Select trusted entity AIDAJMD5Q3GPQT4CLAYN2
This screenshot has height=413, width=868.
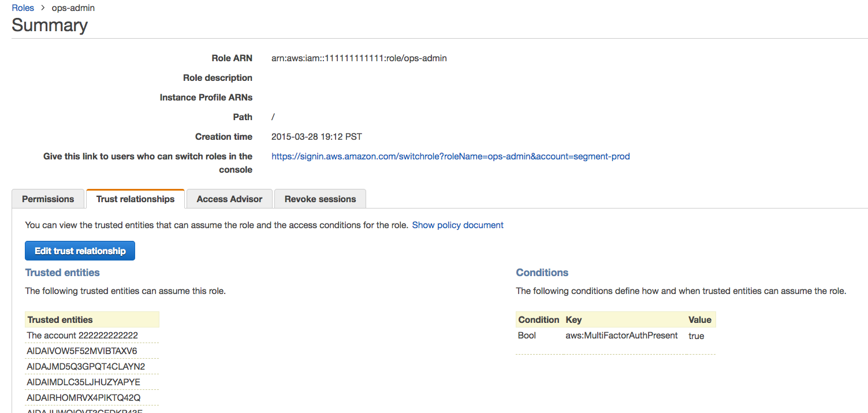pyautogui.click(x=85, y=367)
